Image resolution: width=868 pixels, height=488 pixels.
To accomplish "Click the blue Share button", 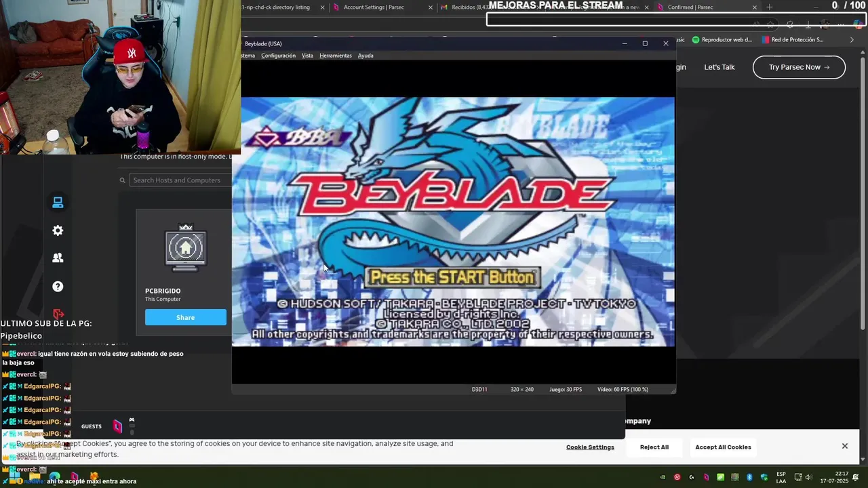I will click(186, 317).
